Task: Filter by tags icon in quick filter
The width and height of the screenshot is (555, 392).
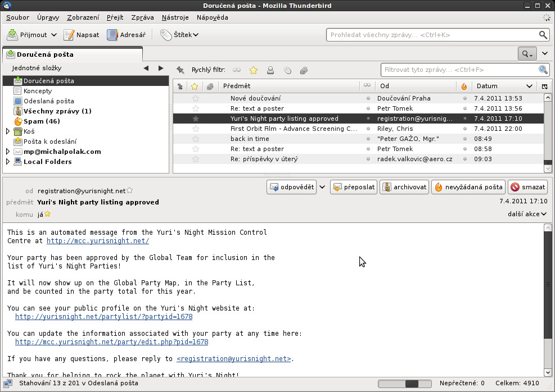Action: tap(287, 70)
